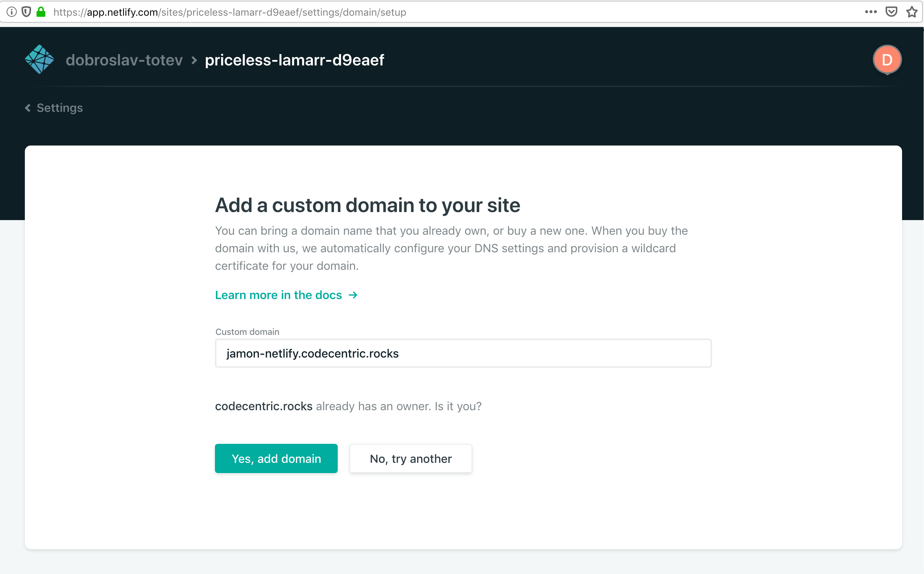Focus the Custom domain input field
924x574 pixels.
(x=463, y=354)
